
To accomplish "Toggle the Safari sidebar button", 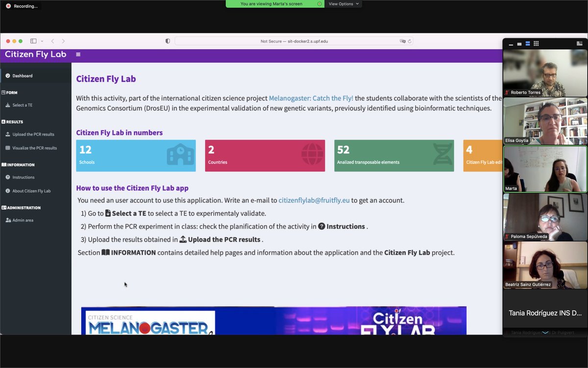I will pos(33,41).
